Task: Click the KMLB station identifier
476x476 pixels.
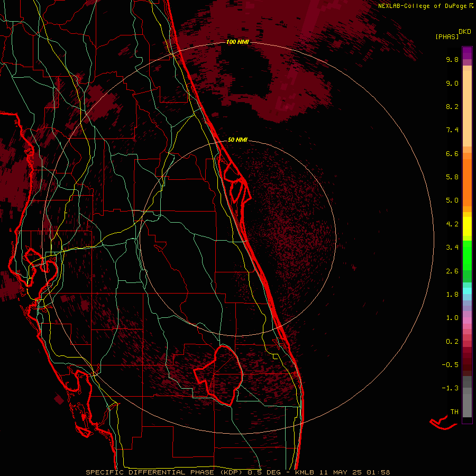Action: (305, 472)
